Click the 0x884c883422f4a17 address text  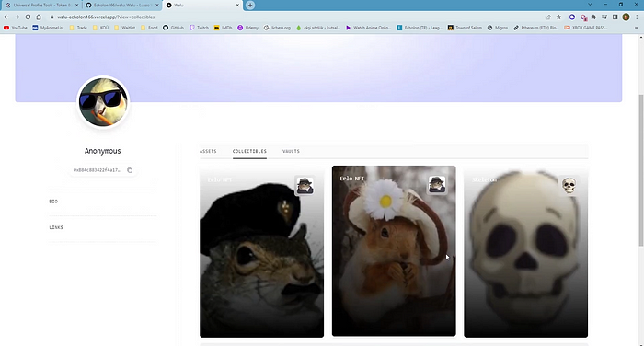point(97,170)
